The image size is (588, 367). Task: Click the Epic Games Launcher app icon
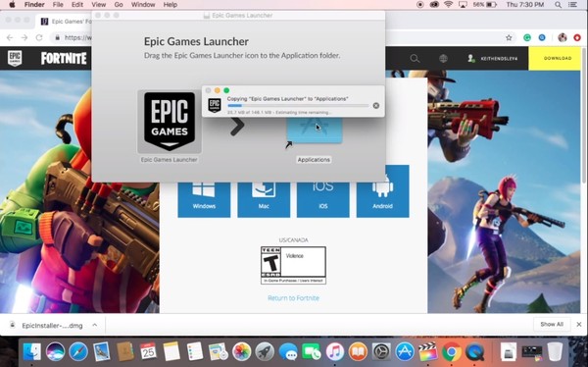click(x=170, y=122)
